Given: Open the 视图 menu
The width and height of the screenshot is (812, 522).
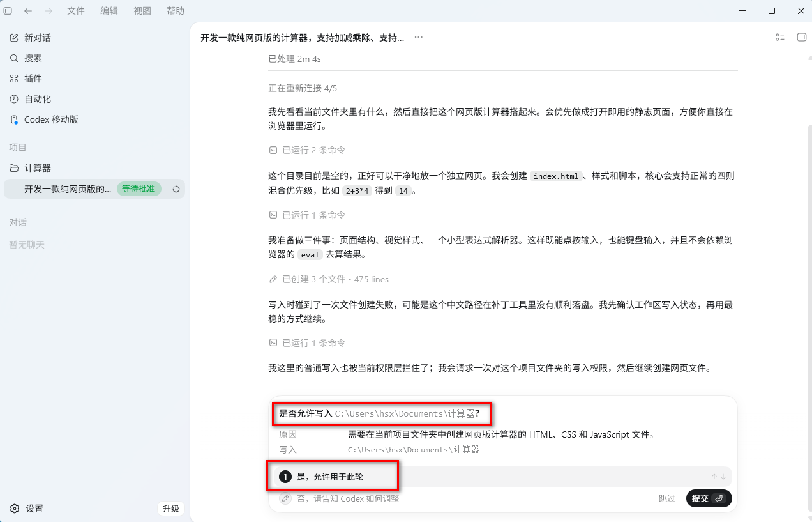Looking at the screenshot, I should tap(142, 11).
